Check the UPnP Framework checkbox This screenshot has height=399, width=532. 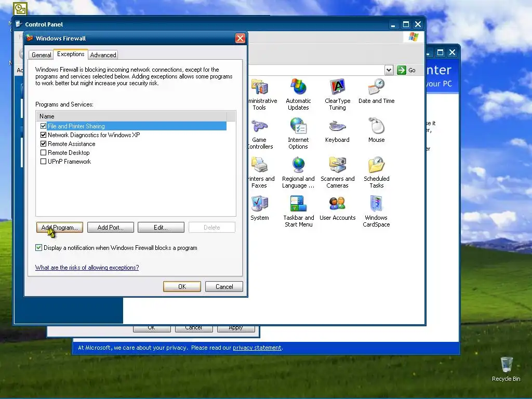click(43, 161)
